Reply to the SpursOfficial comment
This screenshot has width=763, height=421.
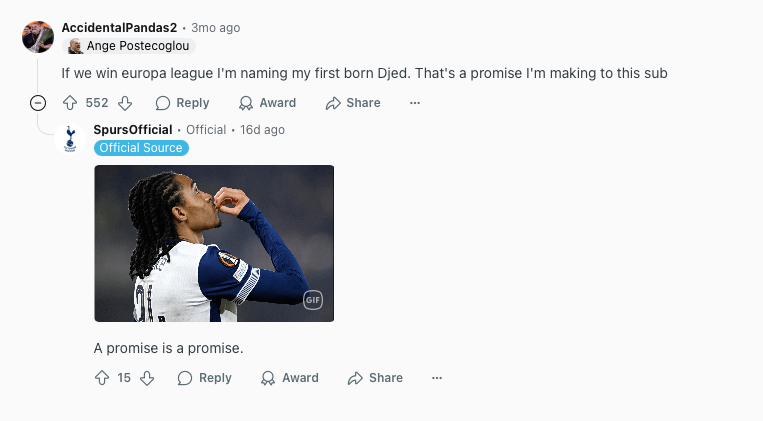pos(205,378)
